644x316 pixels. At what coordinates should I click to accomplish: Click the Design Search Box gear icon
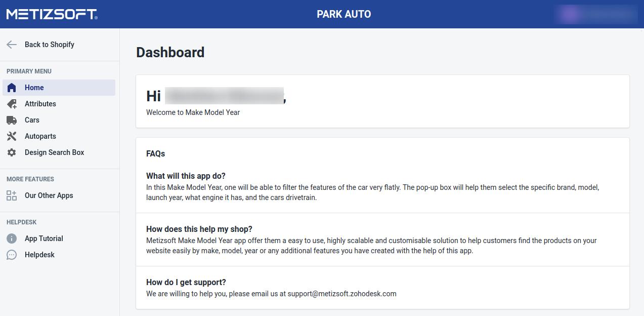point(12,152)
